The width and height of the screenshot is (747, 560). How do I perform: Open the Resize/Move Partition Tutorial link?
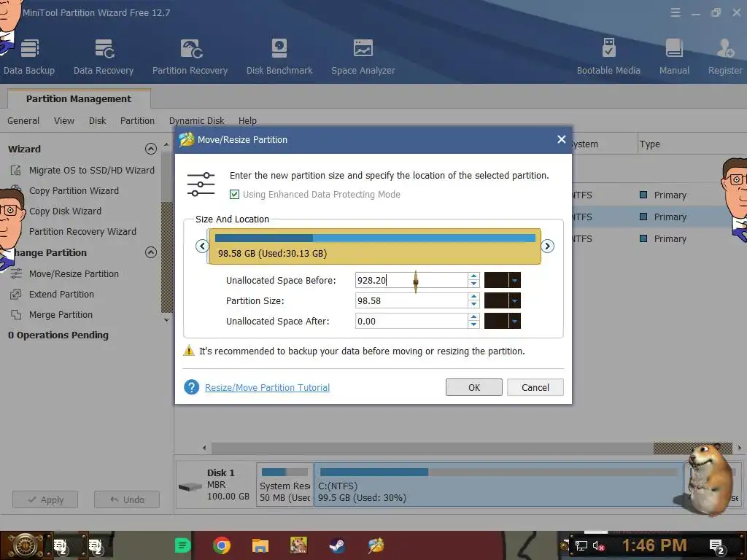[x=267, y=387]
